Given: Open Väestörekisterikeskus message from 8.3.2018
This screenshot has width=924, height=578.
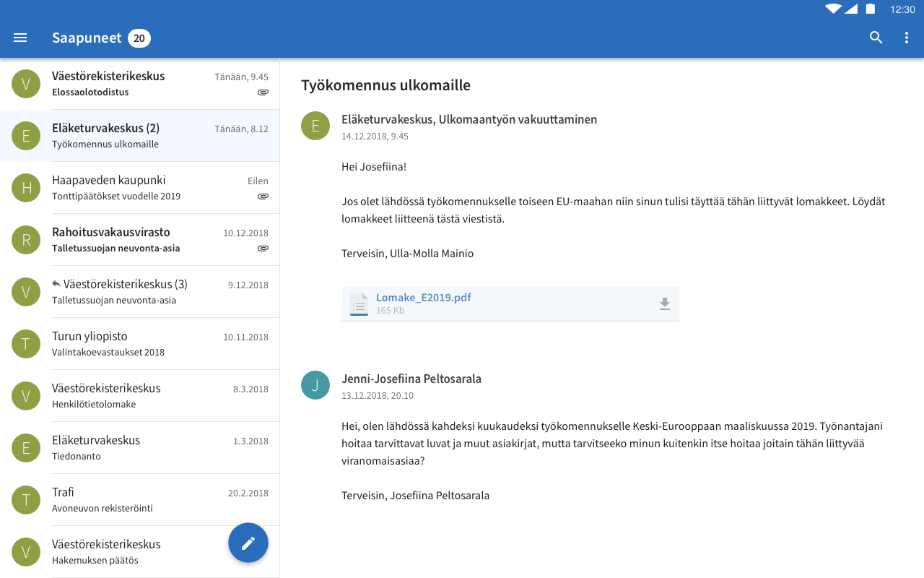Looking at the screenshot, I should coord(140,396).
